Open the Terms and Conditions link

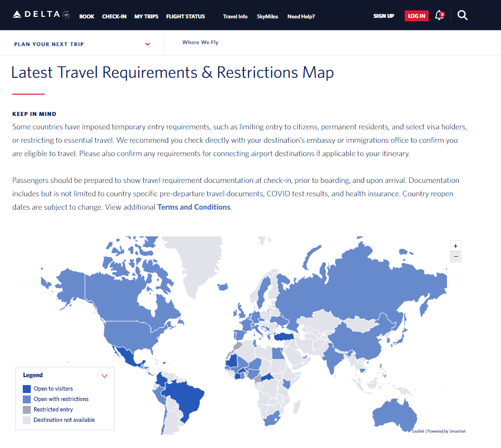pos(193,207)
